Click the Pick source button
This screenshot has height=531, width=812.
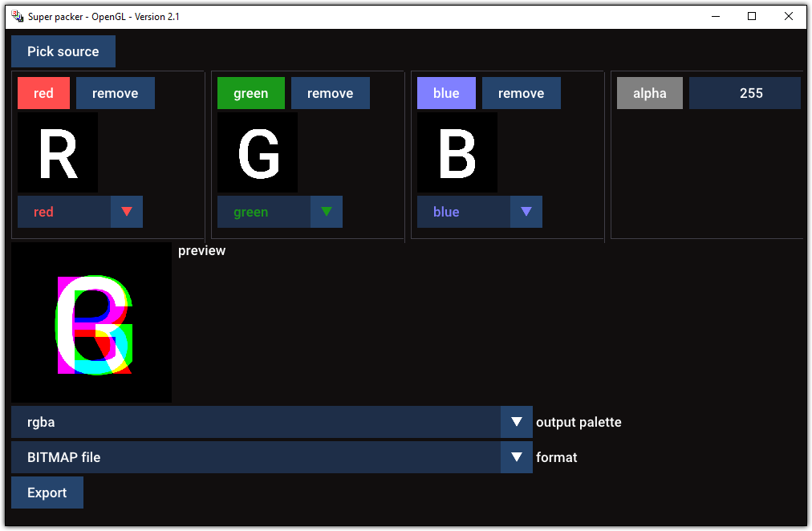coord(63,51)
